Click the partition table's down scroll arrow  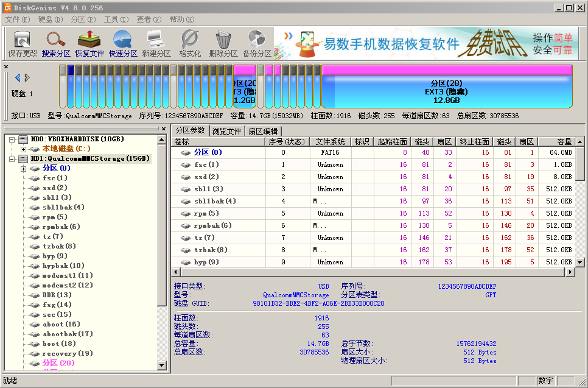tap(580, 262)
